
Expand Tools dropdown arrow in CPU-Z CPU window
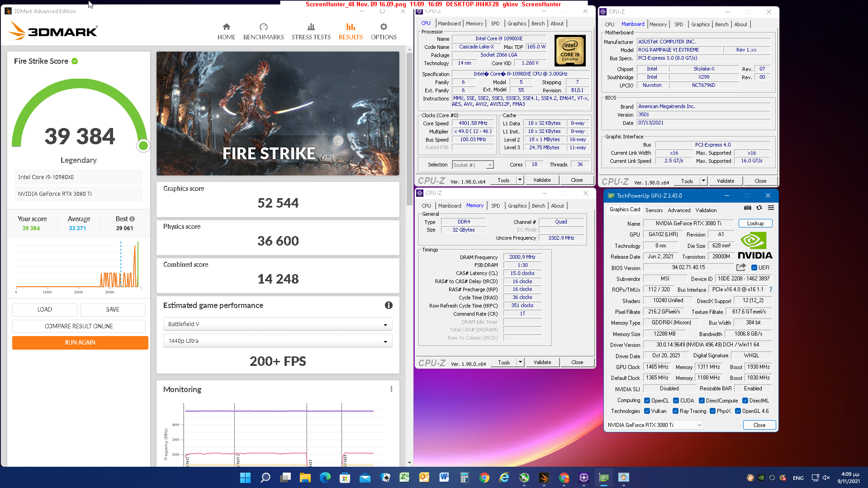pos(520,180)
